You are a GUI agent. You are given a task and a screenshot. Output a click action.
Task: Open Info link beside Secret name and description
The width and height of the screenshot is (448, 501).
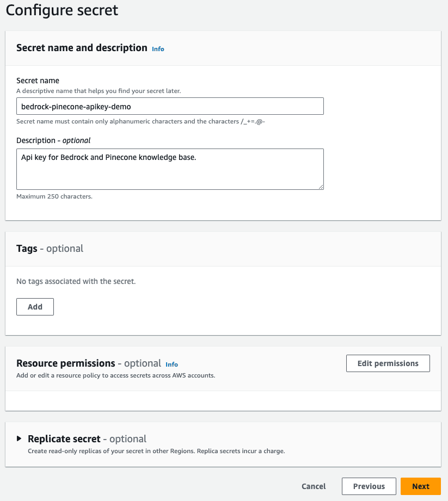click(x=158, y=49)
